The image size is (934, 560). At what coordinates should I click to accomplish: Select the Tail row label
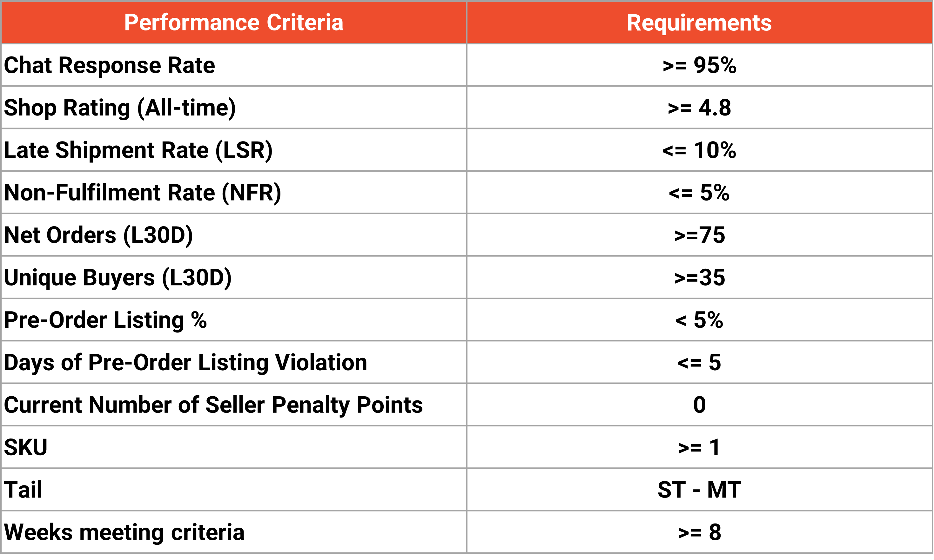click(23, 490)
